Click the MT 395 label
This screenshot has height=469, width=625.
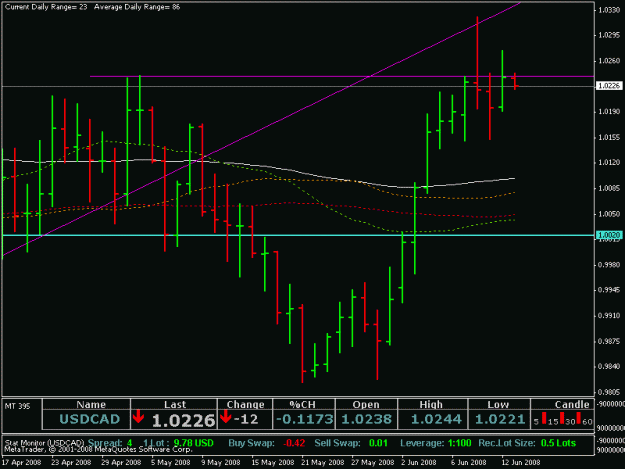[x=17, y=406]
